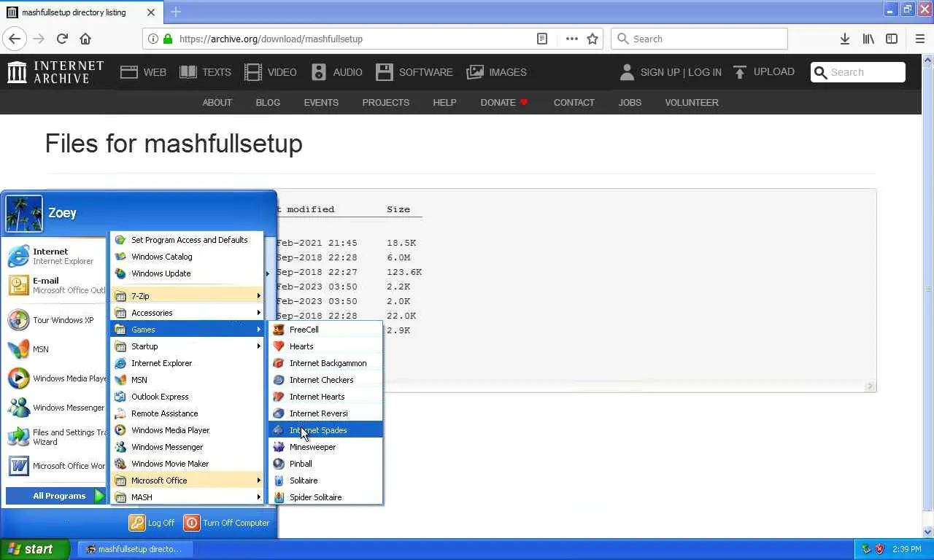Click the taskbar clock showing 2:39 PM
The image size is (934, 560).
[x=906, y=549]
